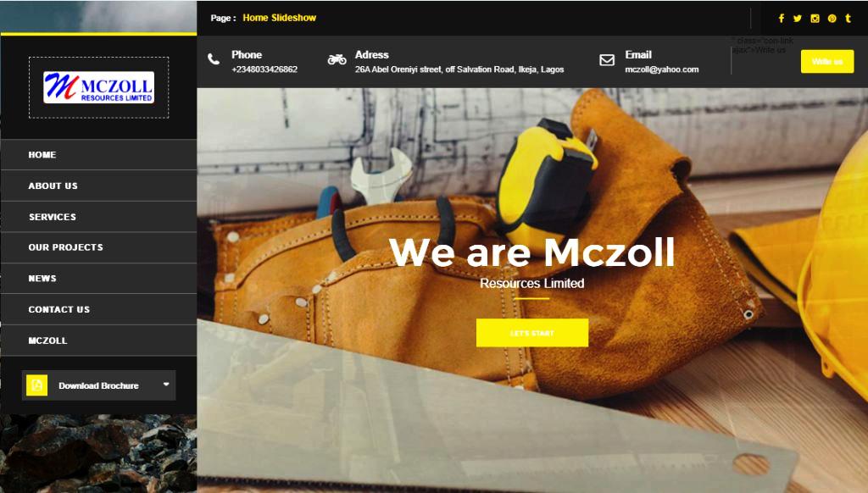Click the Let's Start button

532,333
